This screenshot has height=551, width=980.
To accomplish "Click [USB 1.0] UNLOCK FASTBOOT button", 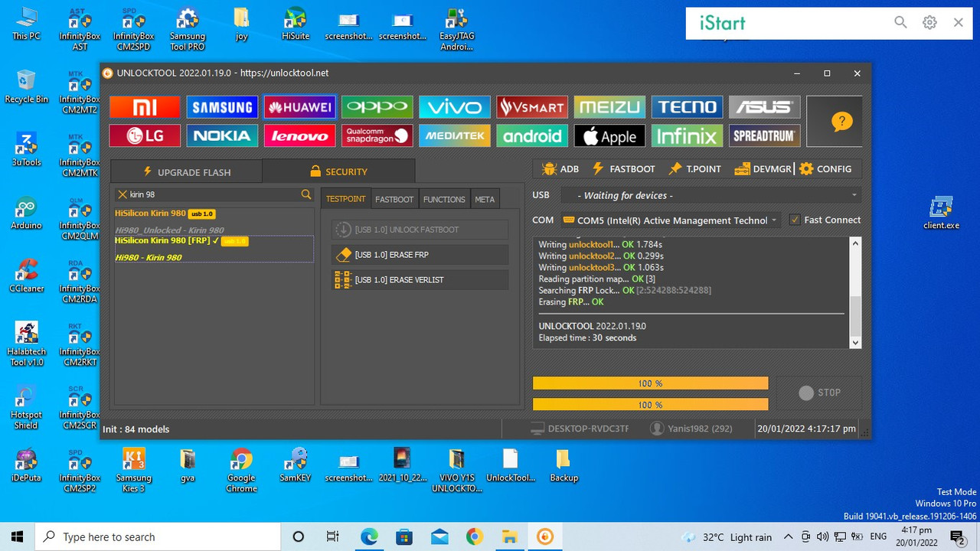I will (x=420, y=230).
